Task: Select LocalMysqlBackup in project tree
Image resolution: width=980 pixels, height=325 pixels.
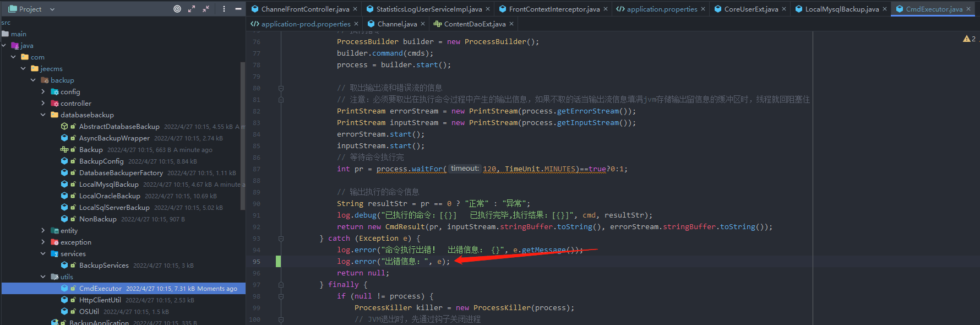Action: point(108,184)
